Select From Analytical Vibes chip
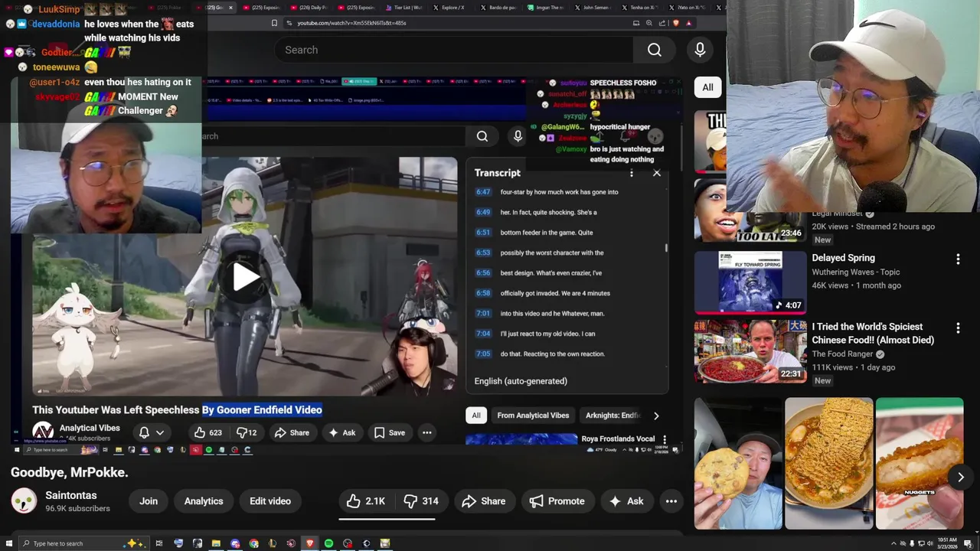This screenshot has width=980, height=551. [x=533, y=416]
